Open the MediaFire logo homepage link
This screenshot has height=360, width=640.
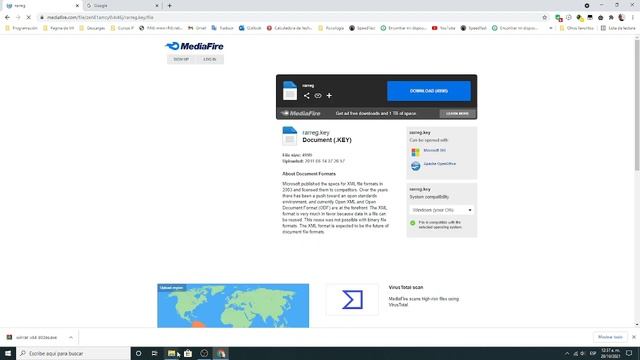(194, 46)
